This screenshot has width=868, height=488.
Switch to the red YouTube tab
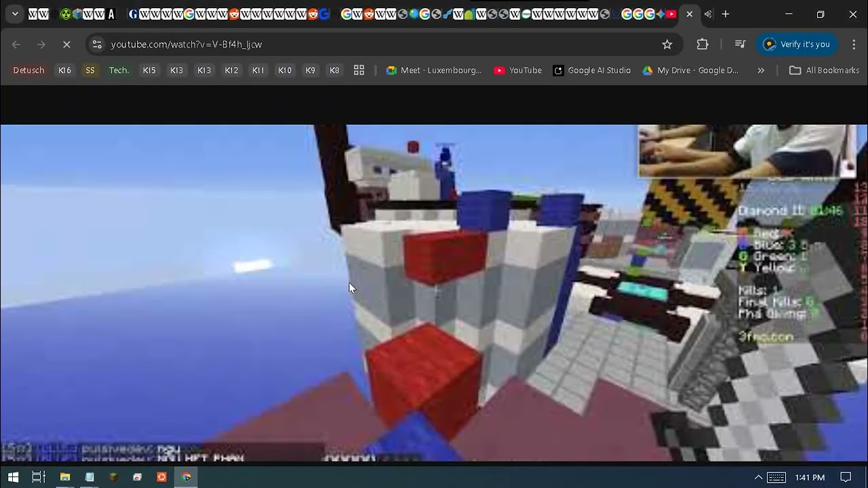click(671, 14)
